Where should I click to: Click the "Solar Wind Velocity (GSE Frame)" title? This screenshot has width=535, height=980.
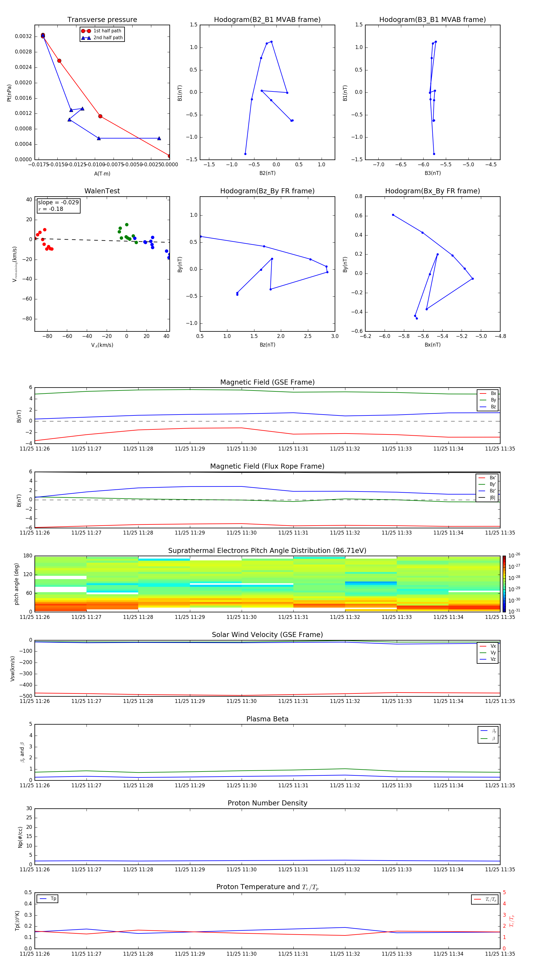(267, 635)
